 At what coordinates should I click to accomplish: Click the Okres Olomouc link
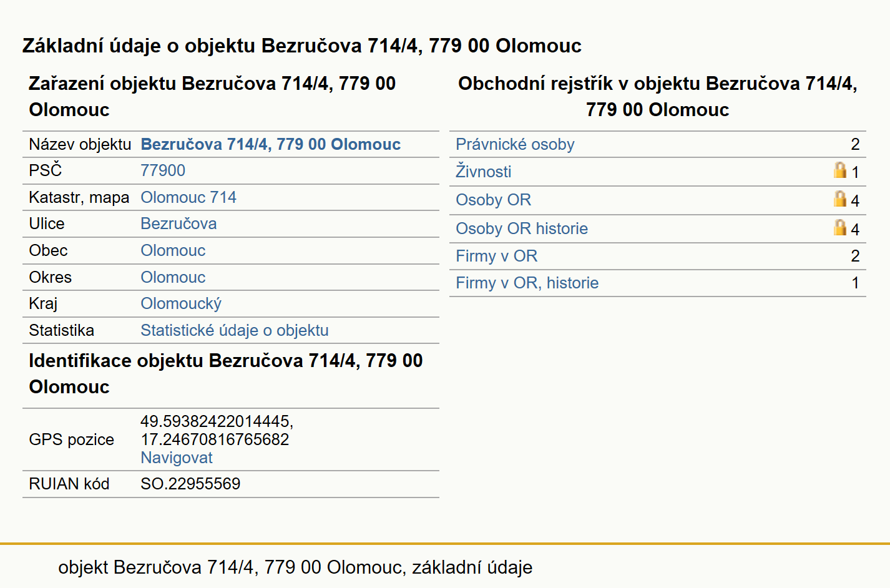(173, 277)
